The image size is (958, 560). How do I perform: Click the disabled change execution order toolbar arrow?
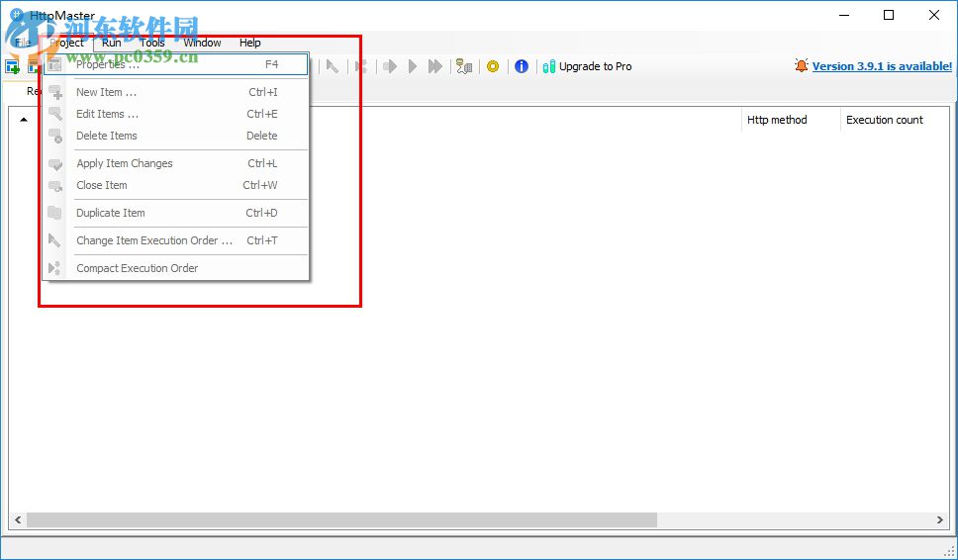point(333,66)
